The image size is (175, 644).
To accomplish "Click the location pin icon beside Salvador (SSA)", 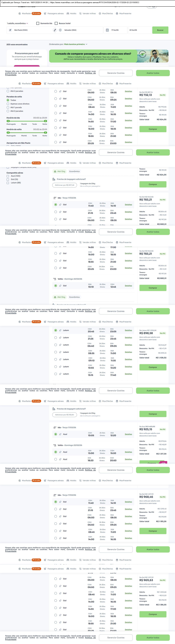I will pos(60,30).
